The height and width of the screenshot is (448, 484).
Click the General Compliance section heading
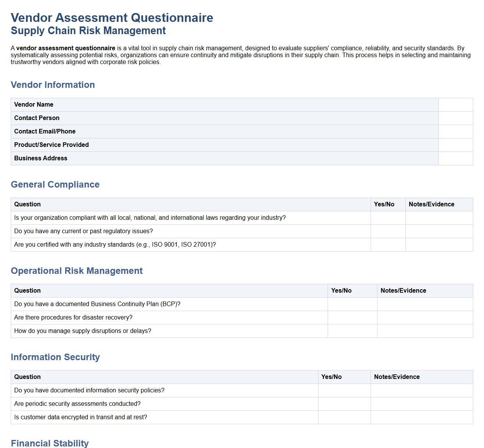pyautogui.click(x=55, y=184)
